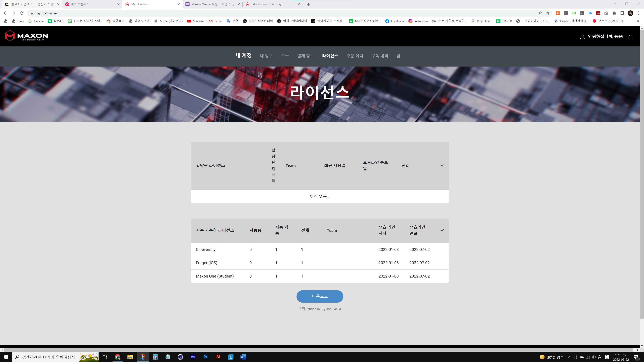Open Chrome profile avatar

(x=630, y=13)
